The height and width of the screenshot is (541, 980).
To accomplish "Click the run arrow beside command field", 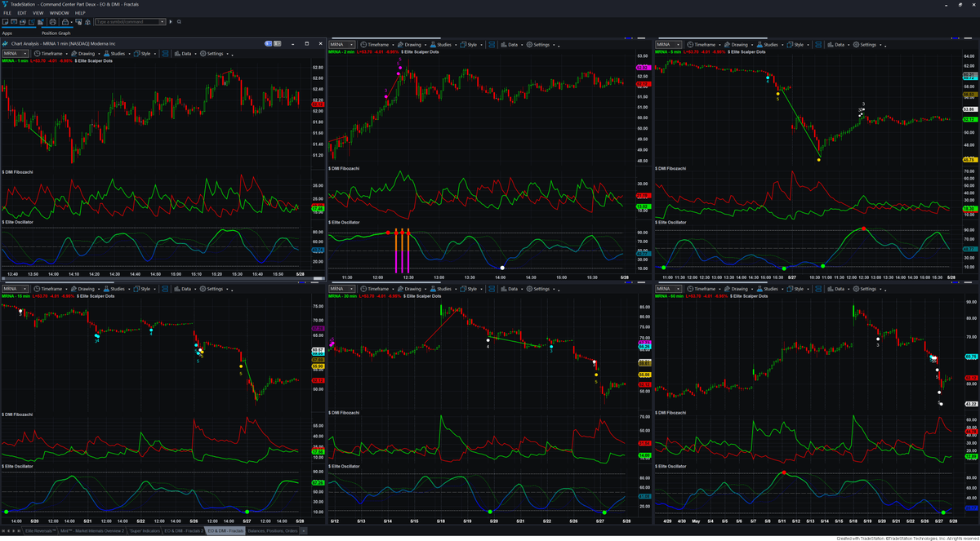I will click(171, 22).
